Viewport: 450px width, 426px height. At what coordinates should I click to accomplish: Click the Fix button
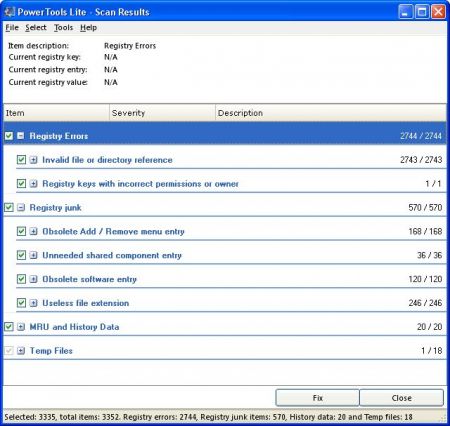317,398
